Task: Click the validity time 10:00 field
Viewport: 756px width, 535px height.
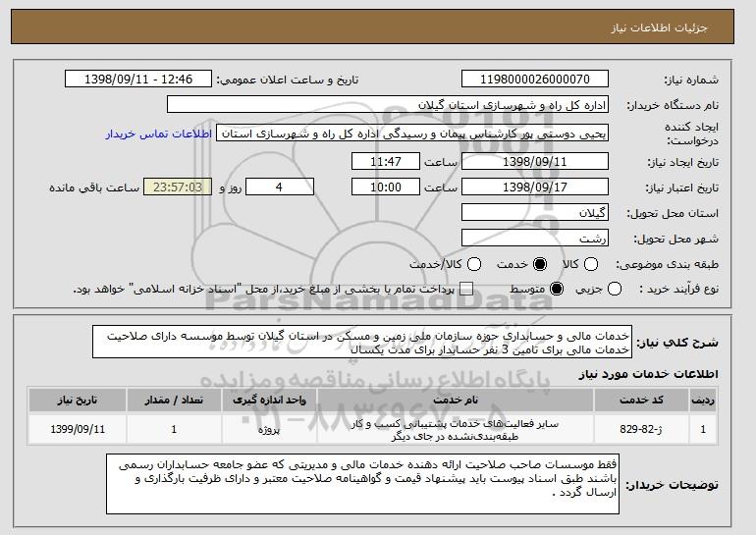Action: pos(386,187)
